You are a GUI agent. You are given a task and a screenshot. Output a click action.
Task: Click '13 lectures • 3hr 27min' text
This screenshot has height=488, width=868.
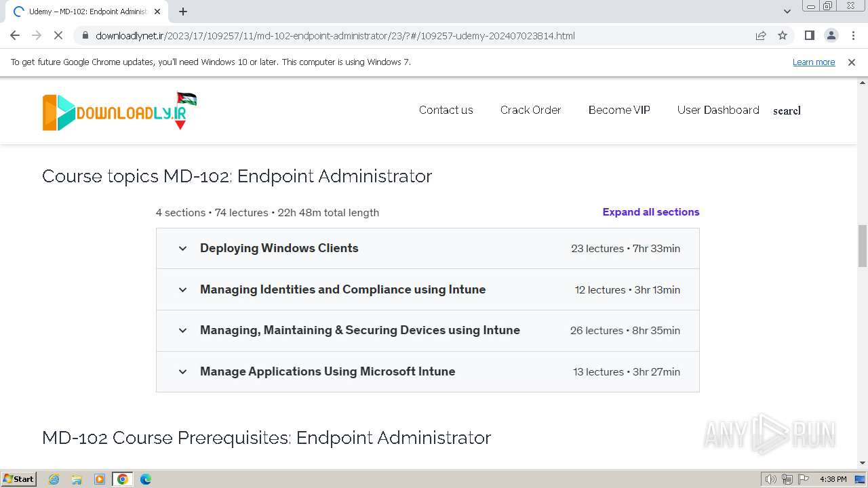[x=627, y=372]
